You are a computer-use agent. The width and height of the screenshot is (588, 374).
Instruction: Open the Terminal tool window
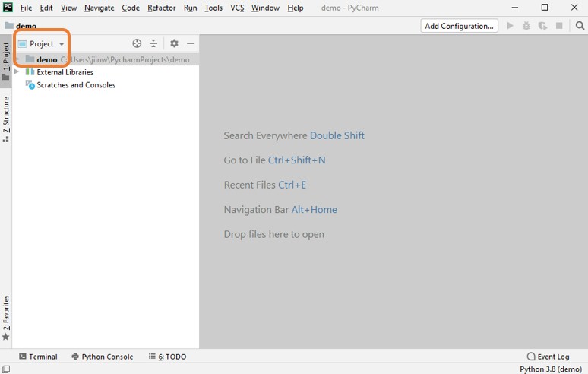tap(38, 357)
